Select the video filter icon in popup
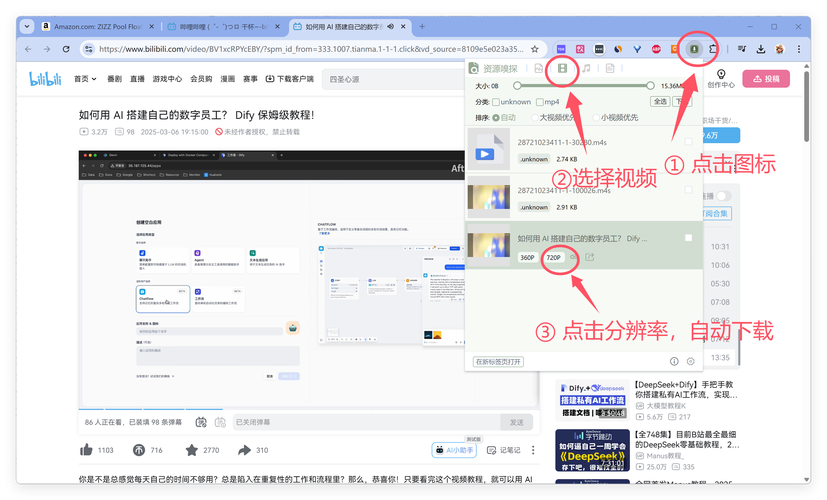The width and height of the screenshot is (827, 500). tap(564, 69)
